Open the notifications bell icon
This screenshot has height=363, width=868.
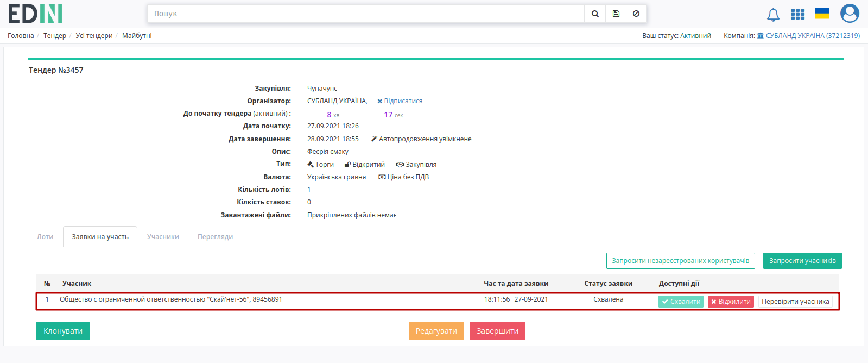point(773,15)
